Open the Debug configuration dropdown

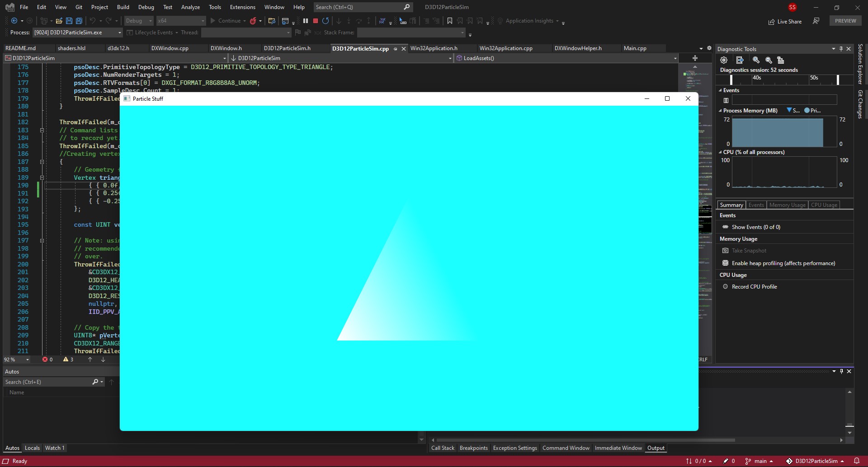[x=139, y=21]
